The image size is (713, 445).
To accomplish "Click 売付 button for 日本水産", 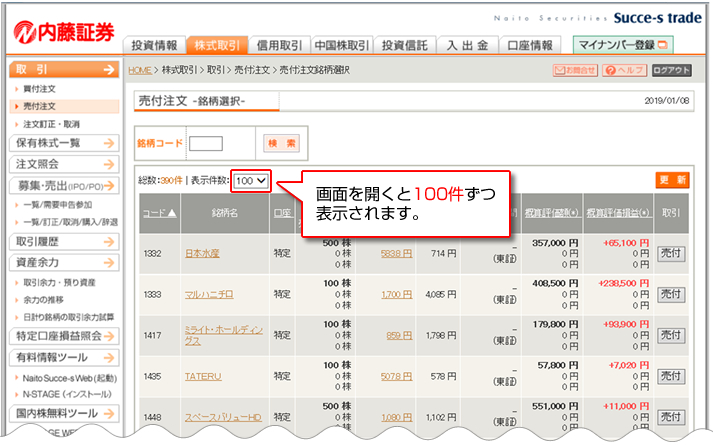I will (x=671, y=254).
